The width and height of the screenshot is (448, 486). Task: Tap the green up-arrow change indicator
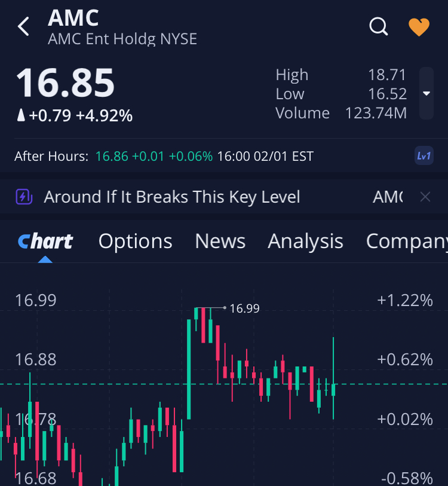(21, 115)
